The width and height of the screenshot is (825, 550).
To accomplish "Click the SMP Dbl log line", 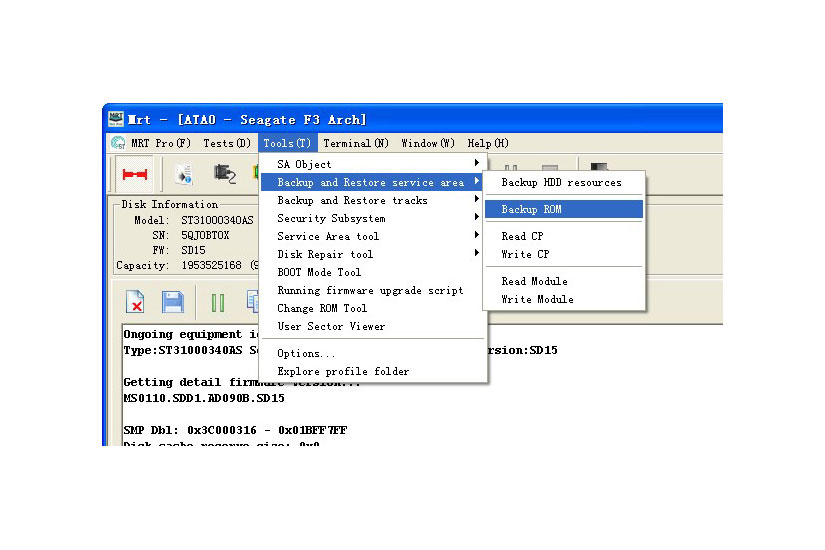I will point(235,430).
